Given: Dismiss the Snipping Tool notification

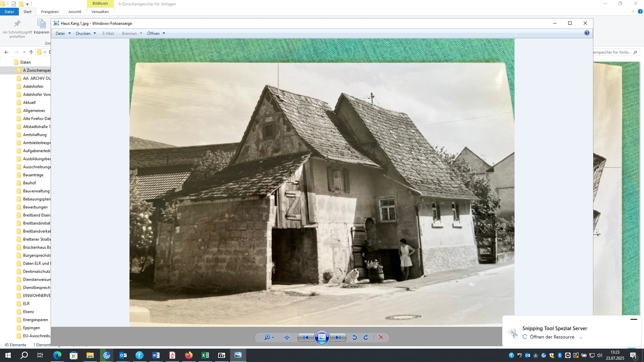Looking at the screenshot, I should [x=634, y=319].
